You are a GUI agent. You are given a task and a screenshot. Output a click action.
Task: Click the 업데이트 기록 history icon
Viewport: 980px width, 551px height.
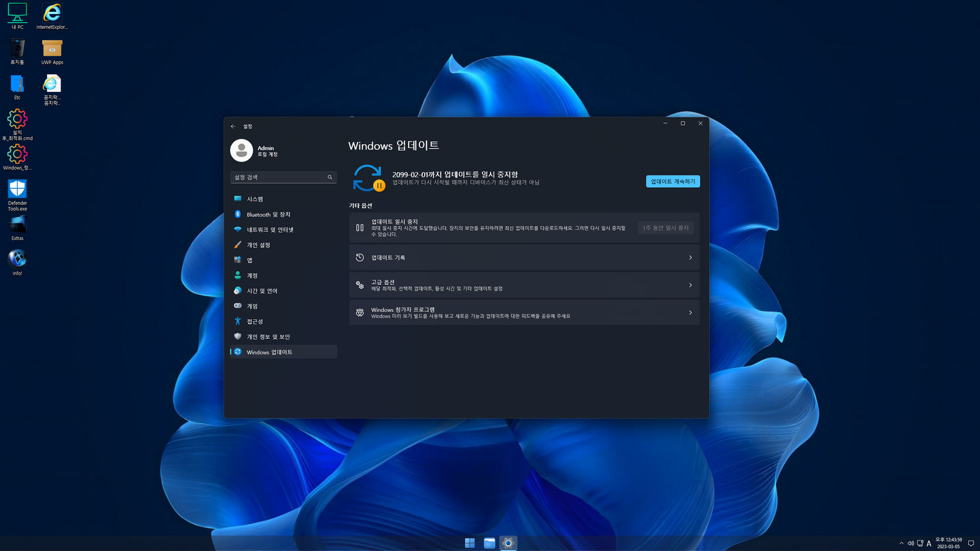tap(360, 258)
